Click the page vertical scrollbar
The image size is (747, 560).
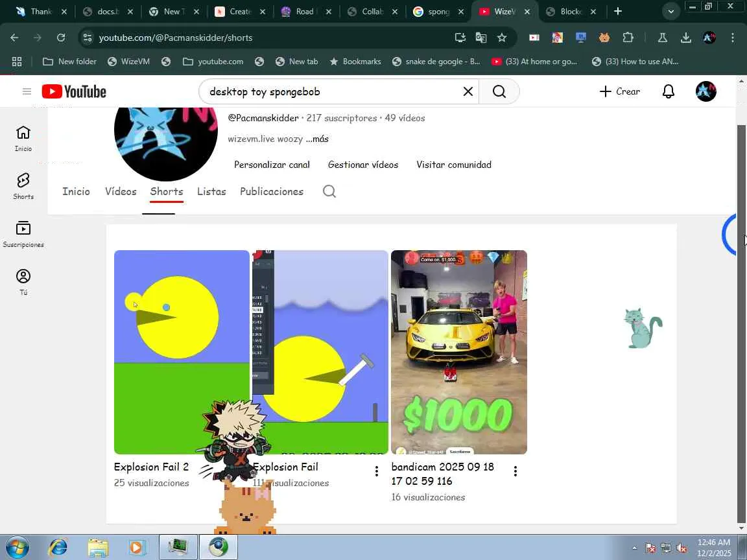tap(741, 324)
